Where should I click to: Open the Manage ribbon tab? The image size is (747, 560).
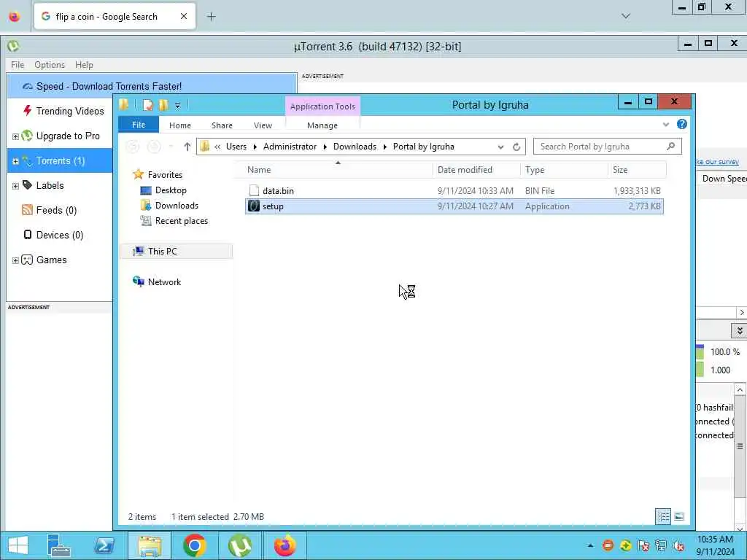point(322,125)
